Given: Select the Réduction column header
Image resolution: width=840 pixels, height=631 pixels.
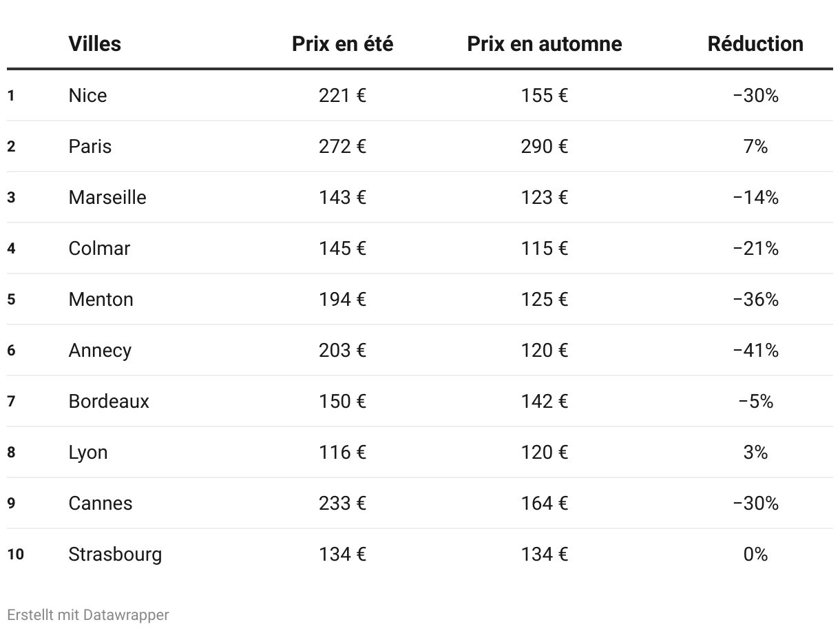Looking at the screenshot, I should tap(755, 44).
